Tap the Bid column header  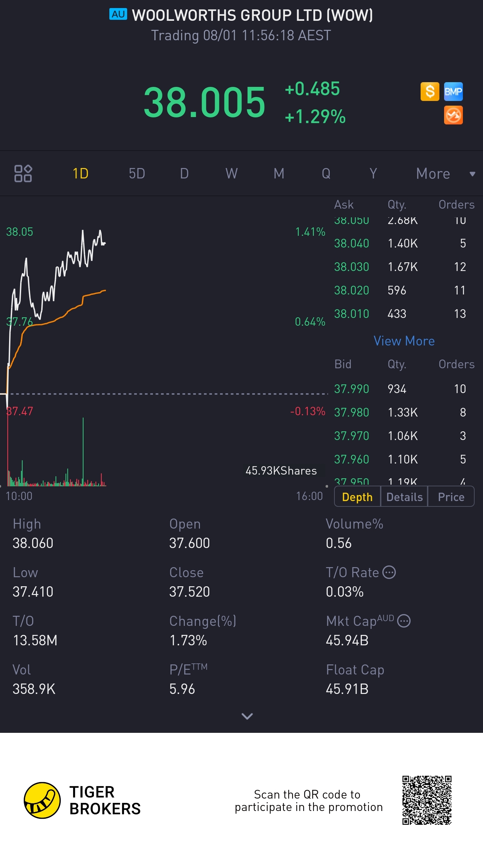(x=343, y=364)
